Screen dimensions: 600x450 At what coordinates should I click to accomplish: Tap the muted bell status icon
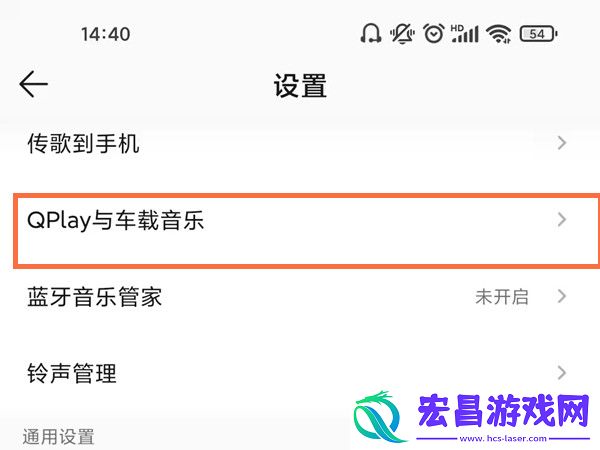[x=402, y=34]
